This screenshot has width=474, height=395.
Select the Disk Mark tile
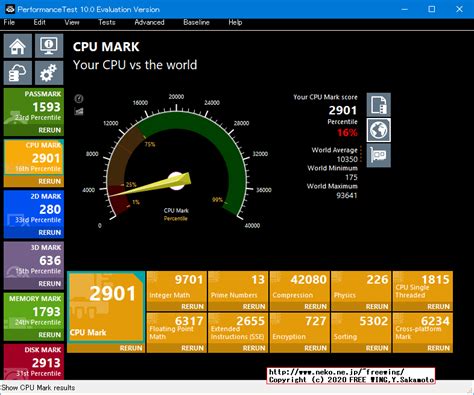point(34,362)
